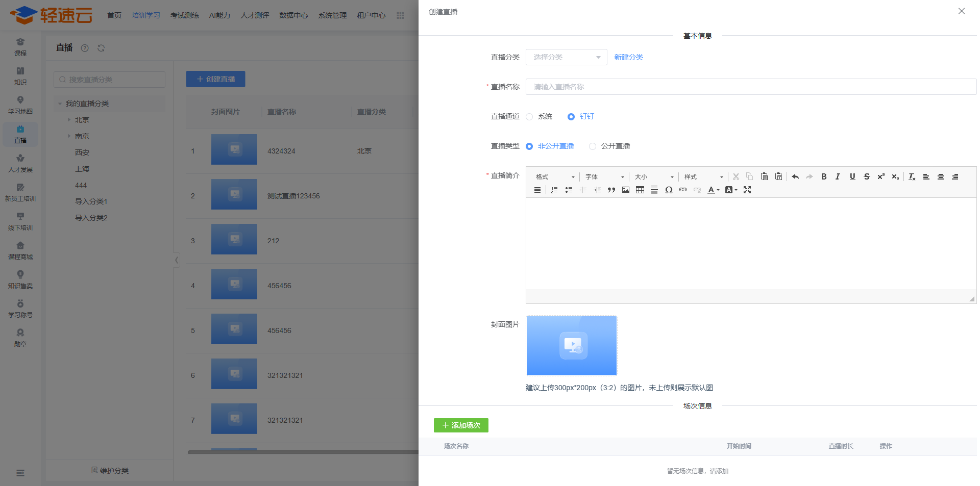Click the 添加场次 button
This screenshot has height=486, width=980.
pos(461,425)
